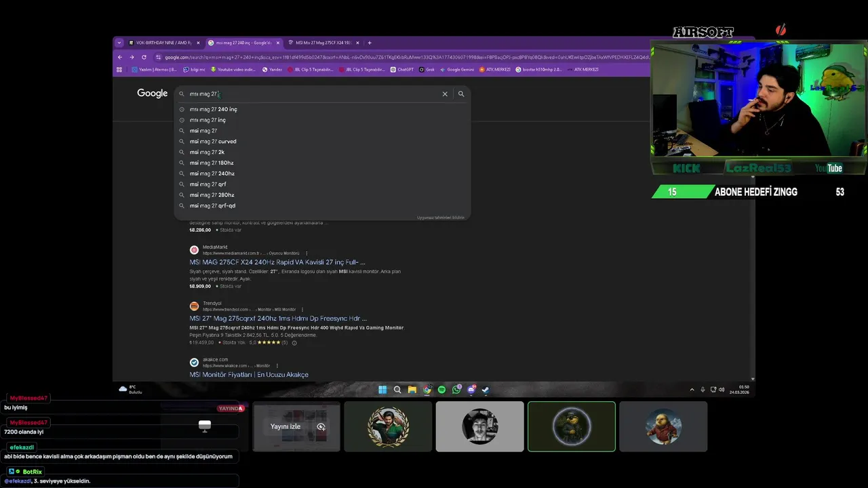Open the Google Gemini bookmark
Image resolution: width=868 pixels, height=488 pixels.
click(x=457, y=69)
